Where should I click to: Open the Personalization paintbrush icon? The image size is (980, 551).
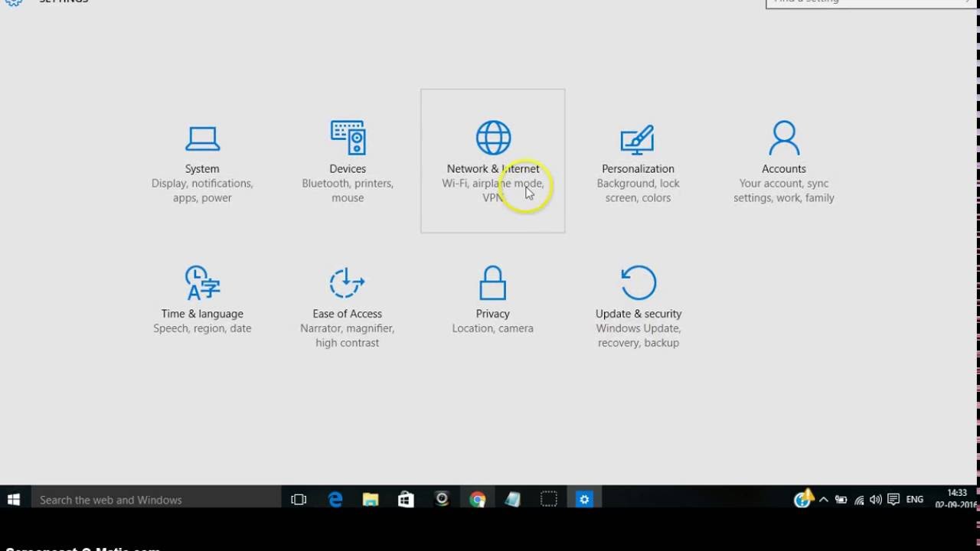[x=637, y=139]
